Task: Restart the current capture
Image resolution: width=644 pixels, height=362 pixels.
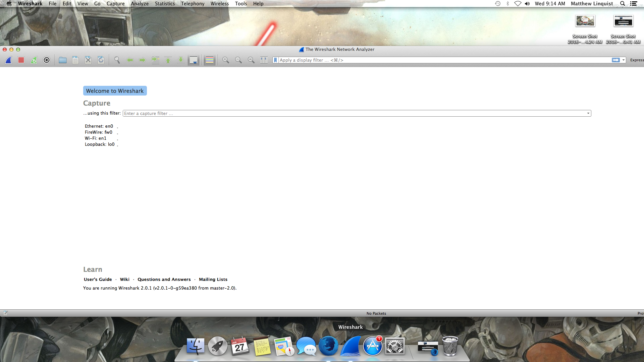Action: click(x=34, y=60)
